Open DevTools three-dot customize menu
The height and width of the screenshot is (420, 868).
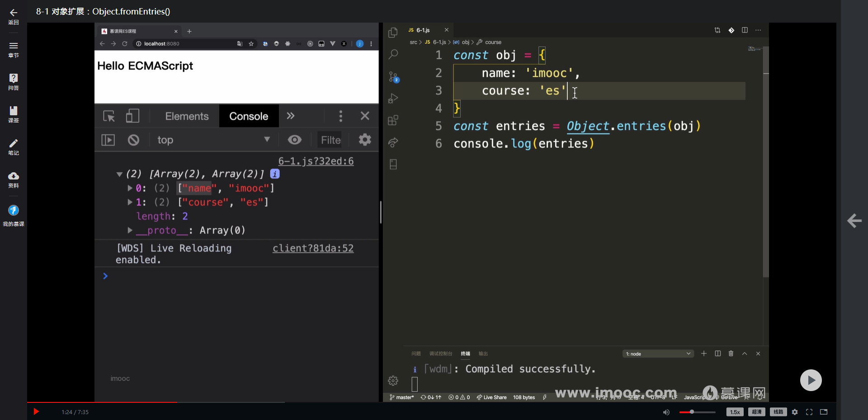point(341,116)
